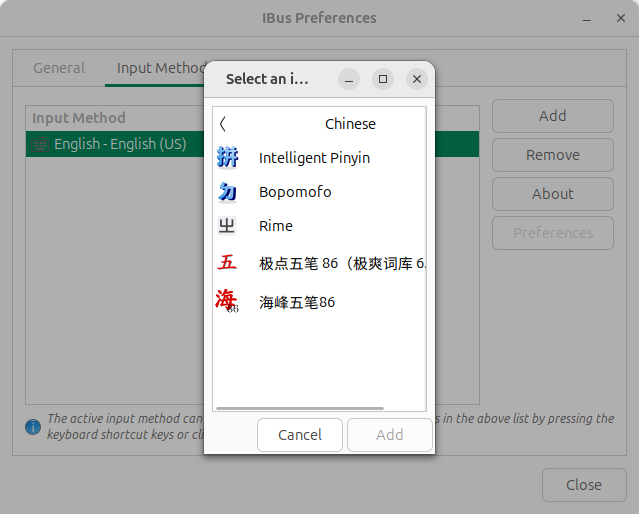
Task: Maximize the Select an input method dialog
Action: point(383,79)
